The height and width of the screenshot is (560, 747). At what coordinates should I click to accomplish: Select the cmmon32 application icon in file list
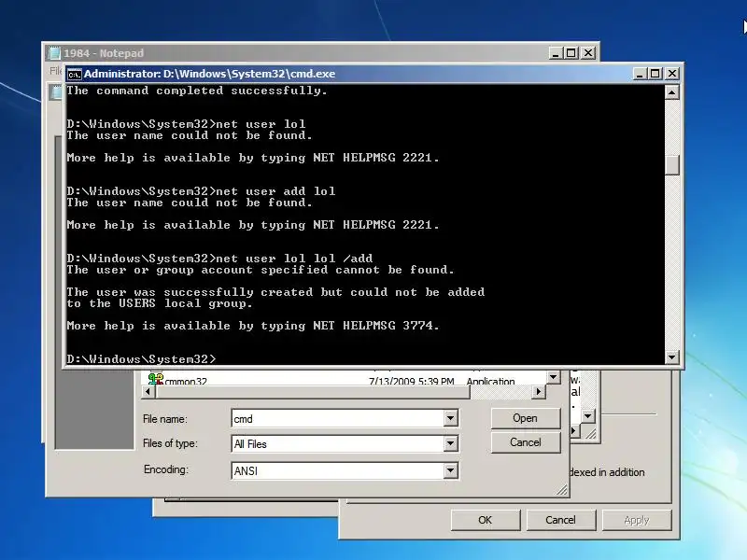point(155,379)
